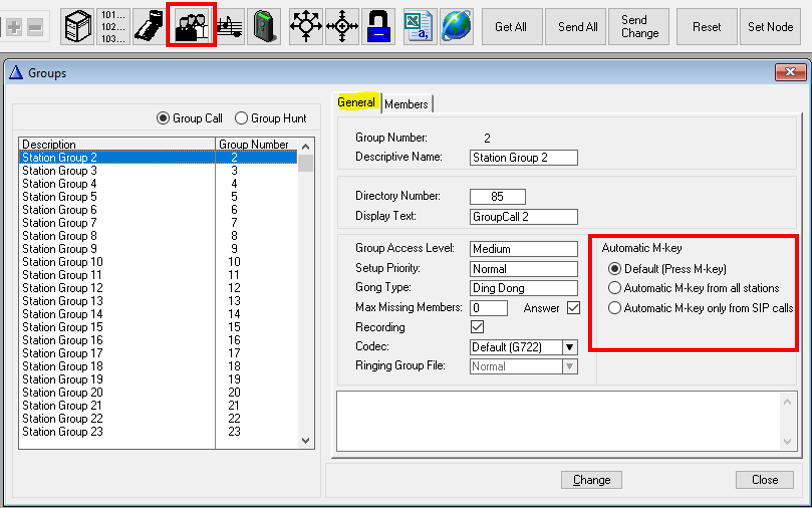This screenshot has height=508, width=812.
Task: Open the telephone stations toolbar icon
Action: coord(149,27)
